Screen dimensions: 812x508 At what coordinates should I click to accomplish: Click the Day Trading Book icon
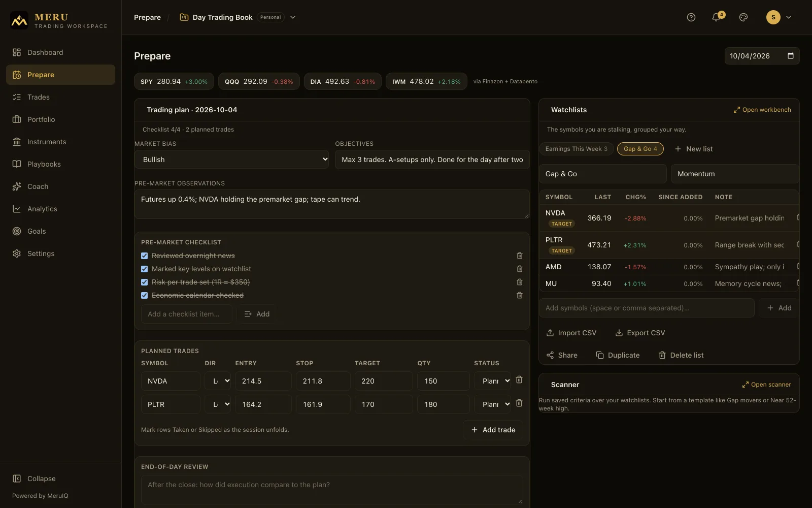[184, 17]
